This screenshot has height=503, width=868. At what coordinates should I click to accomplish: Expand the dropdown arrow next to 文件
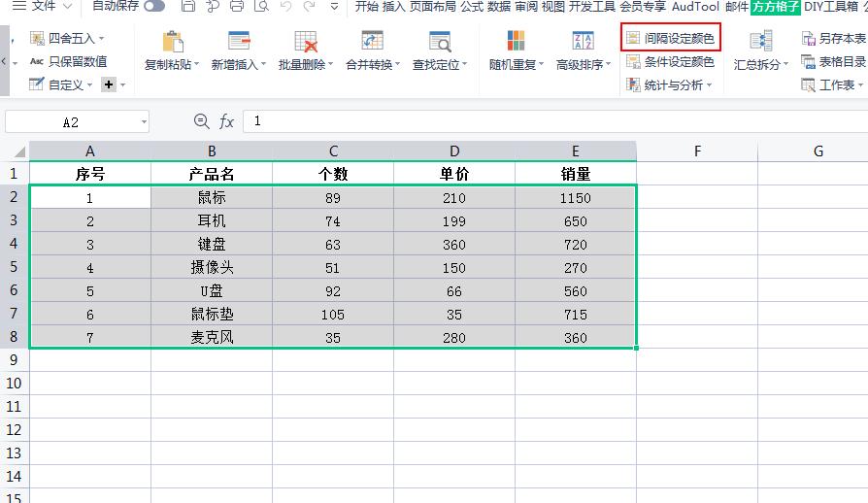click(68, 6)
